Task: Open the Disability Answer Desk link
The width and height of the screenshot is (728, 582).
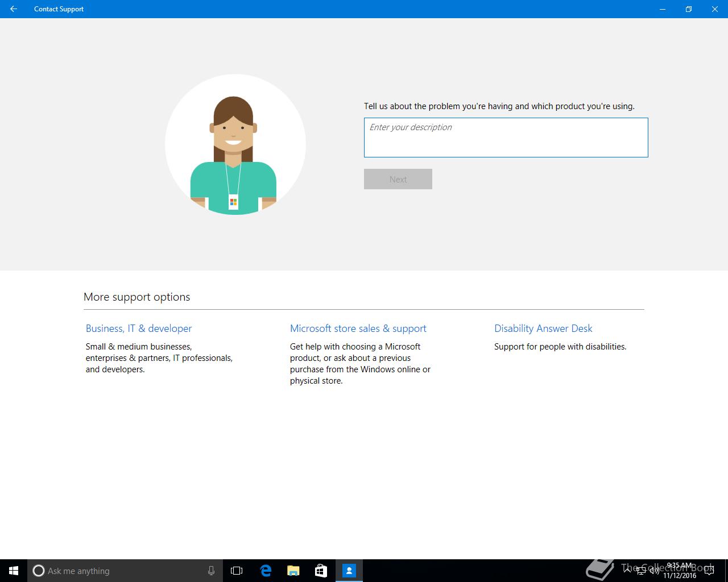Action: click(543, 329)
